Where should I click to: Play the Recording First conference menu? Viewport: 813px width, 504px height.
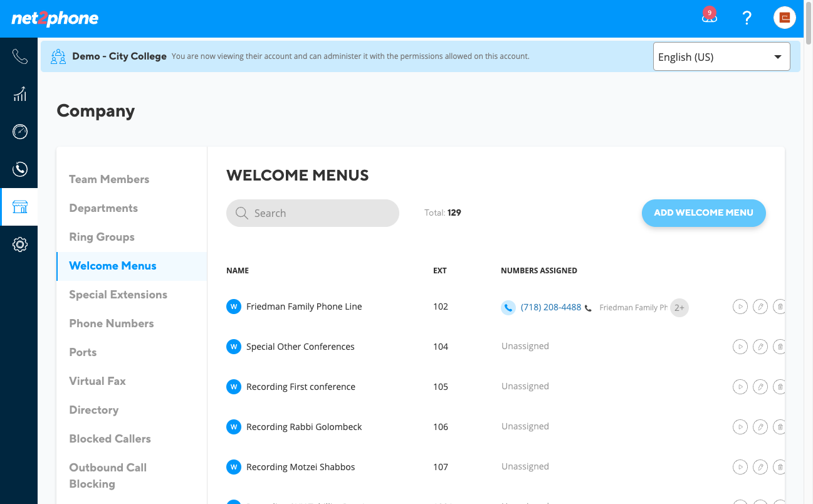point(740,387)
